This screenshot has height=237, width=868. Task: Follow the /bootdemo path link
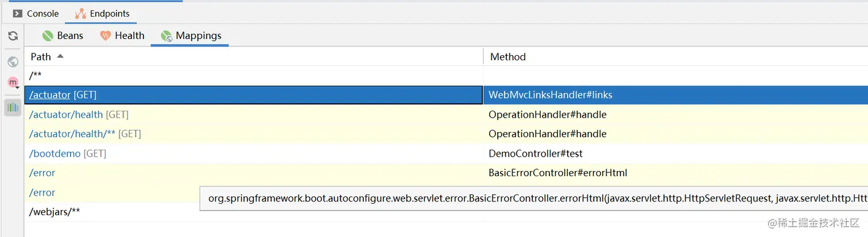coord(55,153)
